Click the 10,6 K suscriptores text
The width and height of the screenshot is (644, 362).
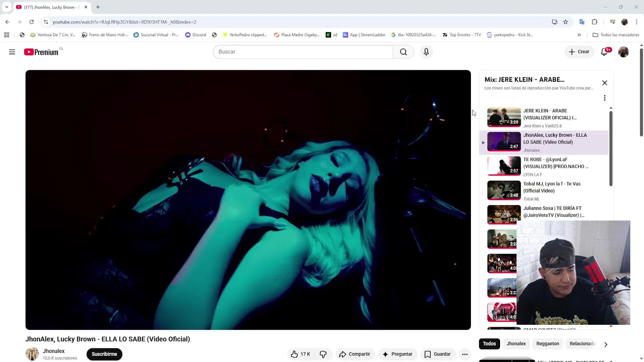[60, 358]
